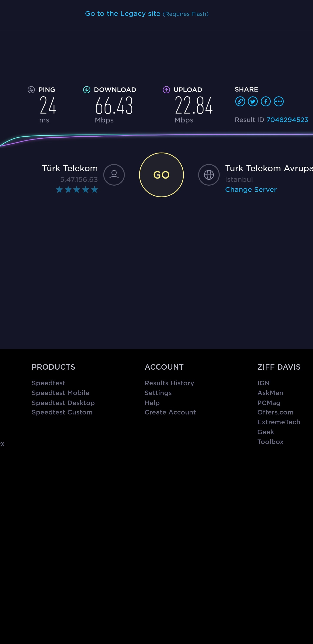Image resolution: width=313 pixels, height=644 pixels.
Task: Rate Türk Telekom with the first star
Action: click(x=59, y=190)
